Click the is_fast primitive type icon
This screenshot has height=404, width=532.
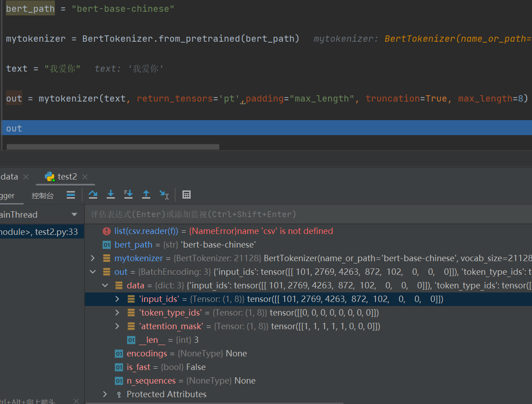(119, 367)
